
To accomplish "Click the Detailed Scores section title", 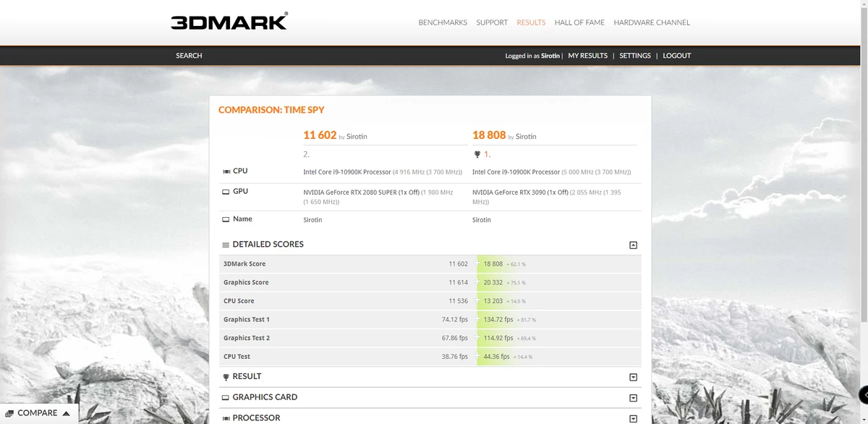I will (x=268, y=245).
